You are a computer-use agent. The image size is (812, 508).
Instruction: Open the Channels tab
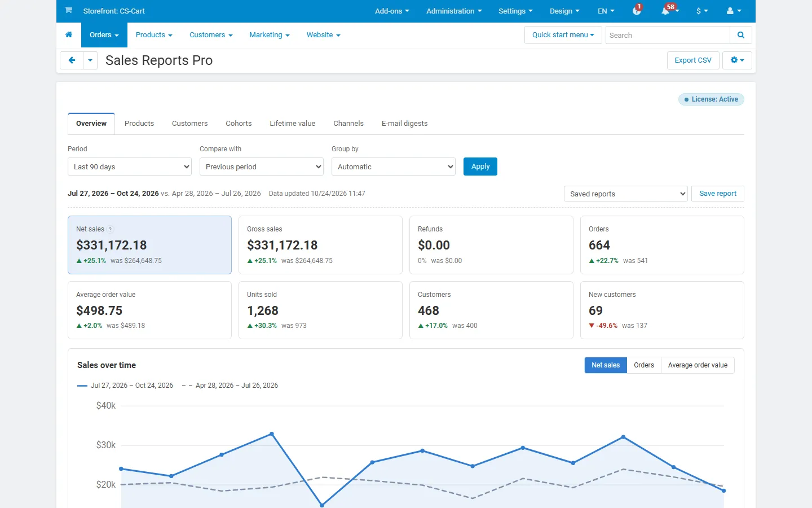(348, 124)
